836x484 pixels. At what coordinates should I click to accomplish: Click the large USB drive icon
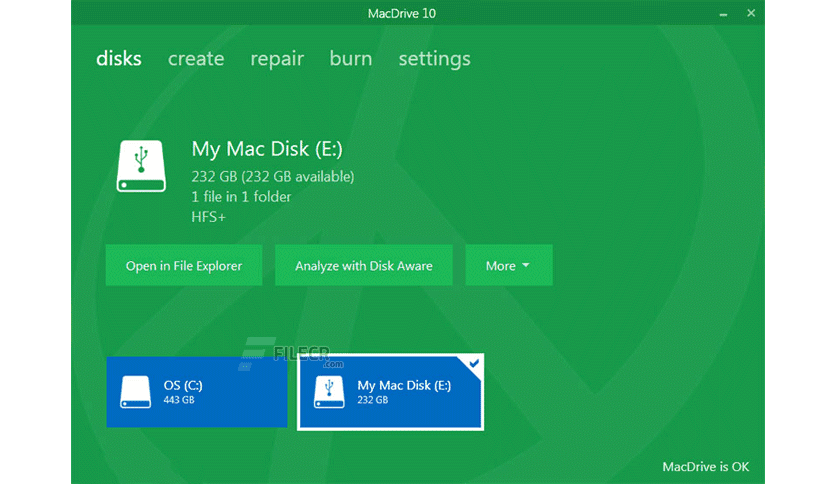[141, 166]
